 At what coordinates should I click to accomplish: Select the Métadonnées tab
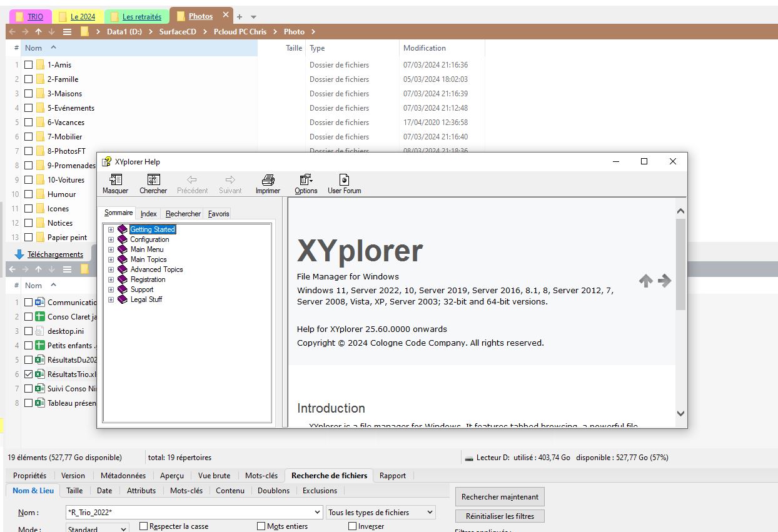tap(123, 476)
